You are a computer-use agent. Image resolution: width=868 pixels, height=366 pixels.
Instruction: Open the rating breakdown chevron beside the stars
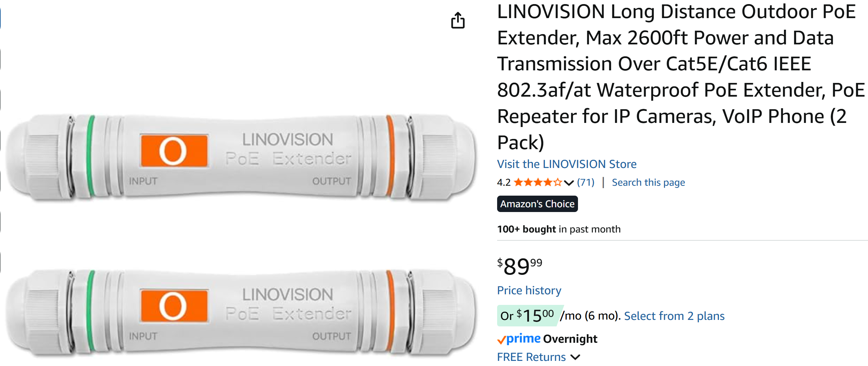pyautogui.click(x=569, y=183)
